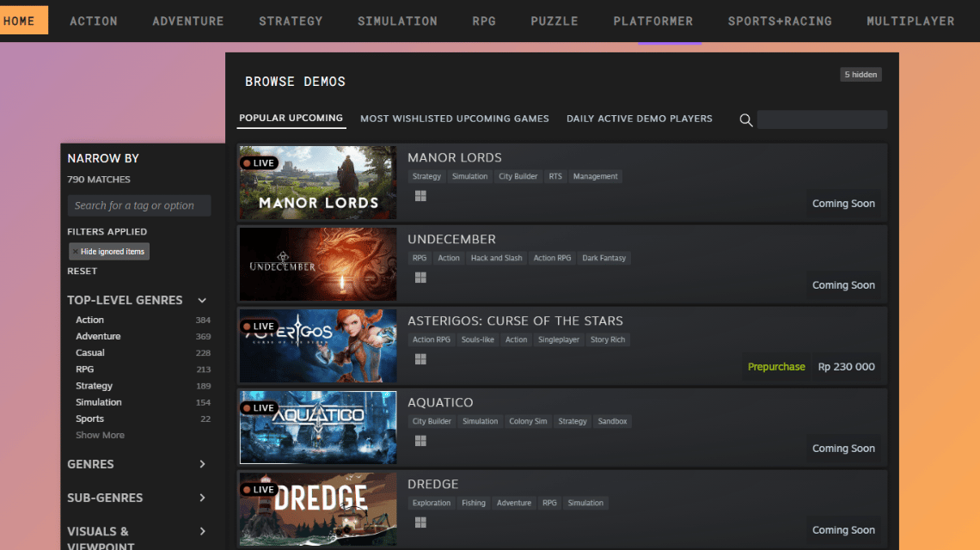
Task: Open the Action category tab
Action: pyautogui.click(x=94, y=21)
